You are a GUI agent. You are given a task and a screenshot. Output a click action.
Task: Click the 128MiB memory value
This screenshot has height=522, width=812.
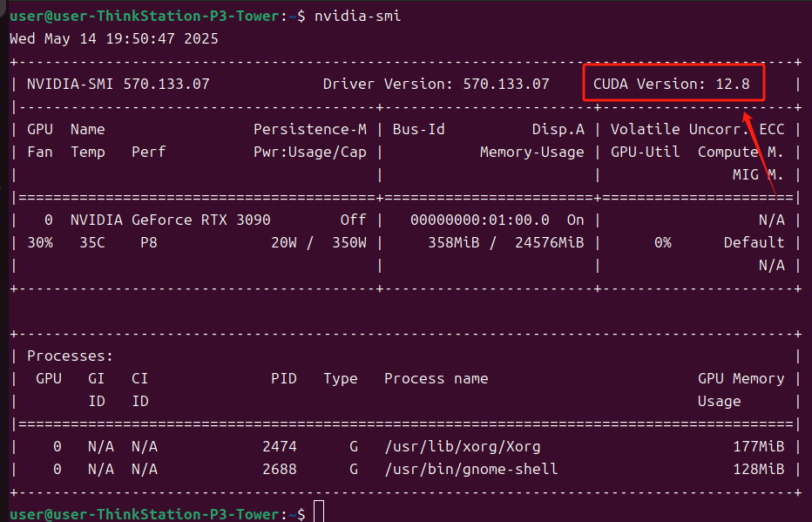pos(759,470)
